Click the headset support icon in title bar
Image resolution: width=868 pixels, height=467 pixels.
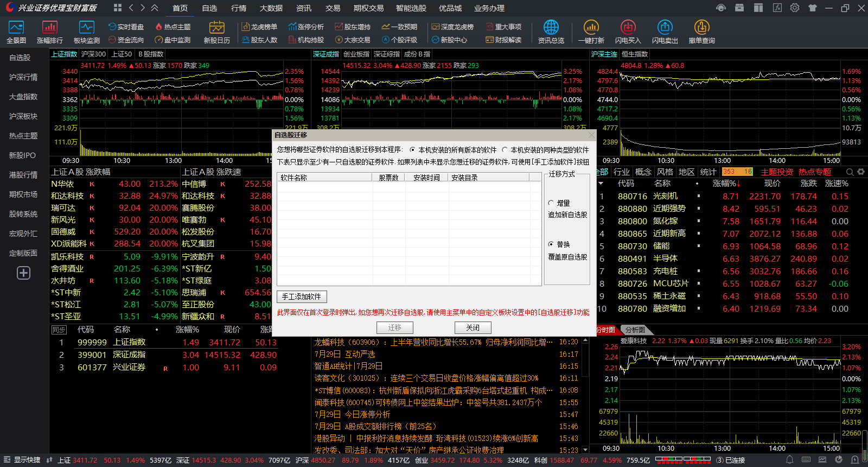pyautogui.click(x=721, y=8)
